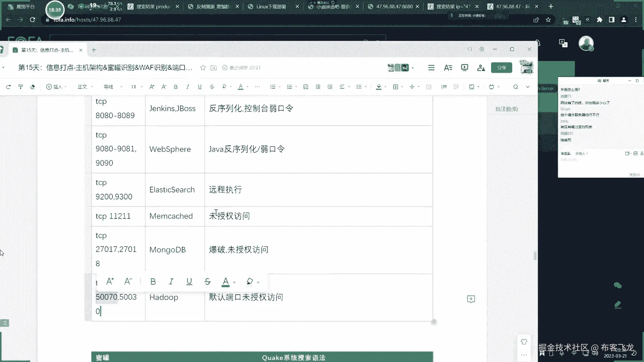Switch to the Linux下载部署 browser tab
The width and height of the screenshot is (644, 362).
click(271, 6)
